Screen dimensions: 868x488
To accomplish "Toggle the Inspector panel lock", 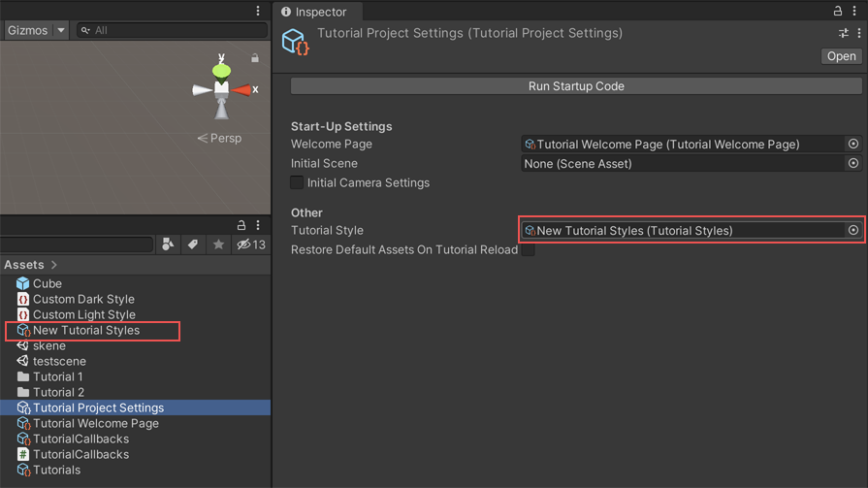I will tap(837, 12).
